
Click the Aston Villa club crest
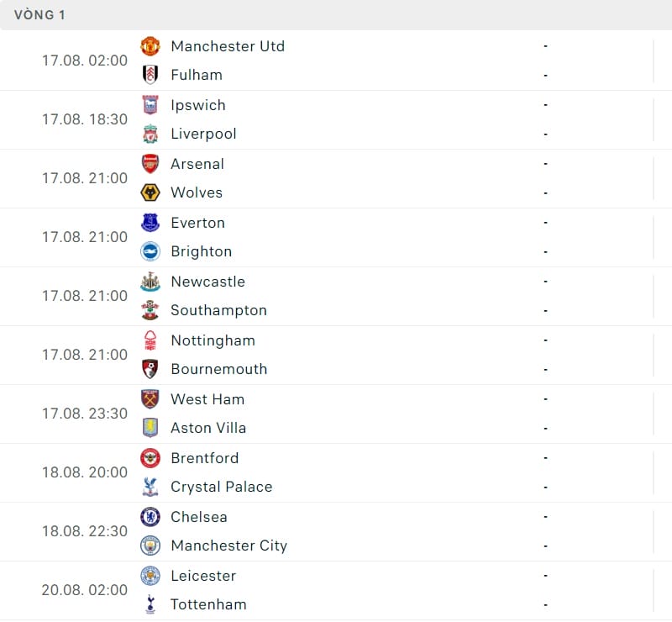[x=150, y=428]
